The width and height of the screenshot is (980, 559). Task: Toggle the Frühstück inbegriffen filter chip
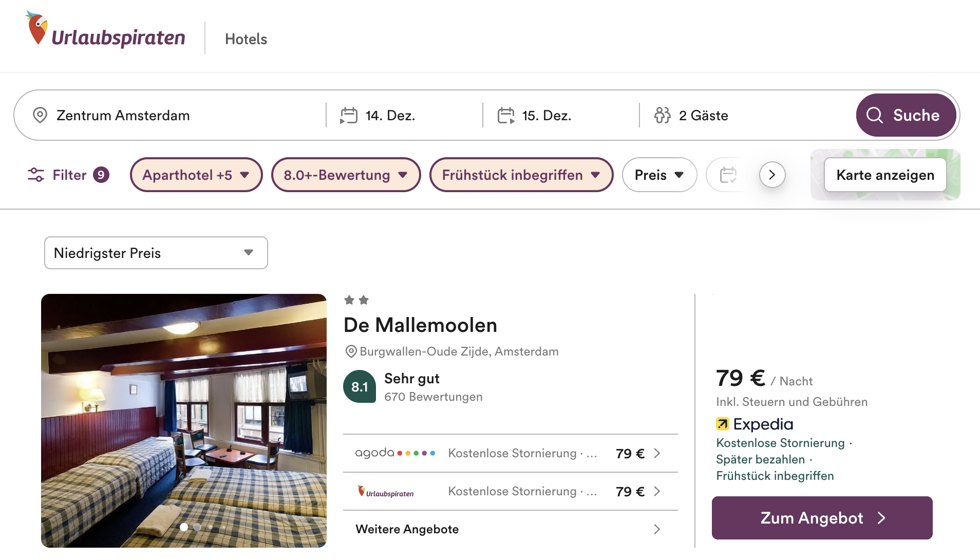[x=521, y=175]
